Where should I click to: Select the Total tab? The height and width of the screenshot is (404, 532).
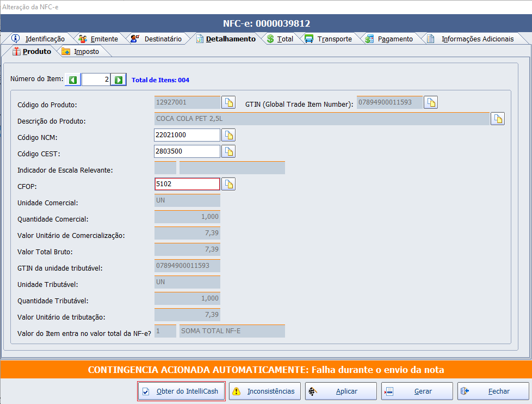click(x=280, y=39)
